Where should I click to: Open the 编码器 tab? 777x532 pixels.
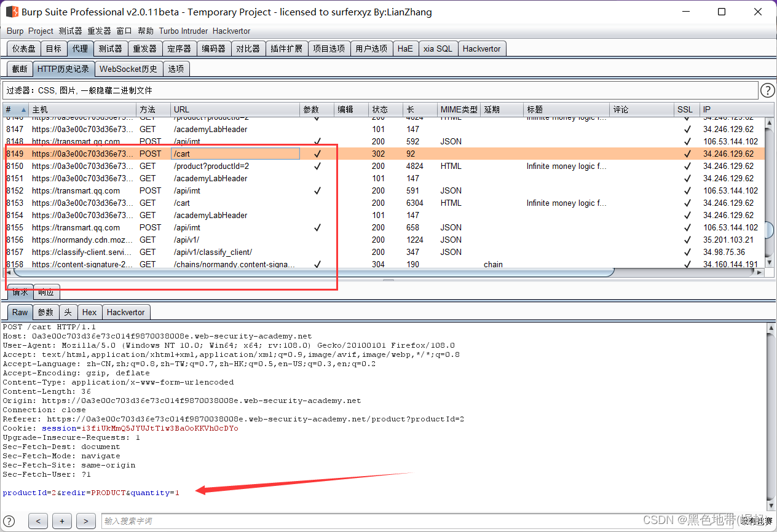coord(213,49)
